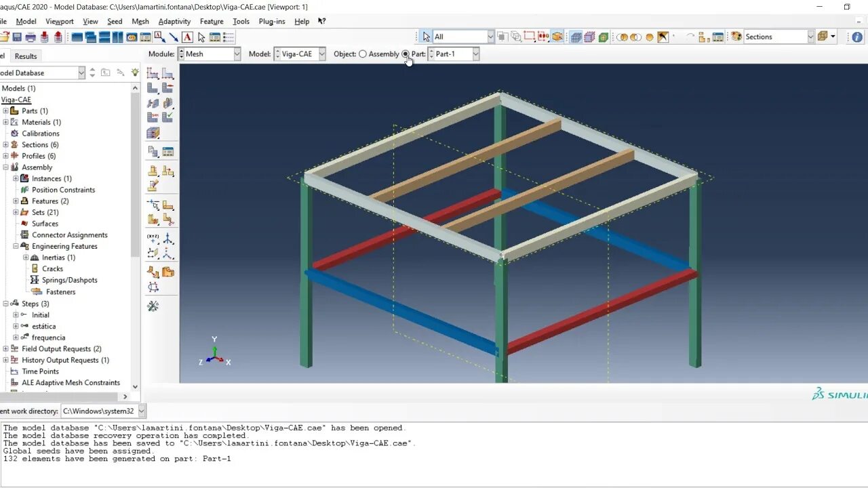Viewport: 868px width, 488px height.
Task: Select the Partition Face tool
Action: [x=167, y=205]
